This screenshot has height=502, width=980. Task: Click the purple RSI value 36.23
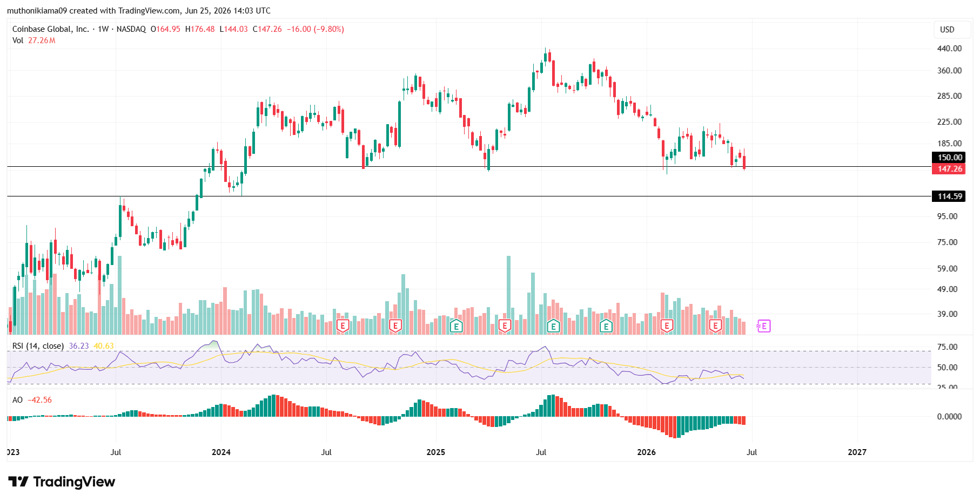coord(79,346)
